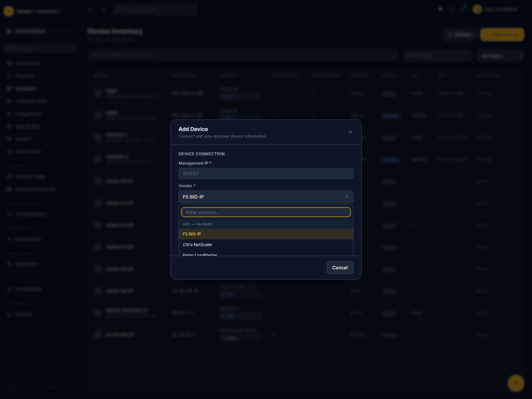Cancel the Add Device dialog
The width and height of the screenshot is (532, 399).
pos(340,268)
